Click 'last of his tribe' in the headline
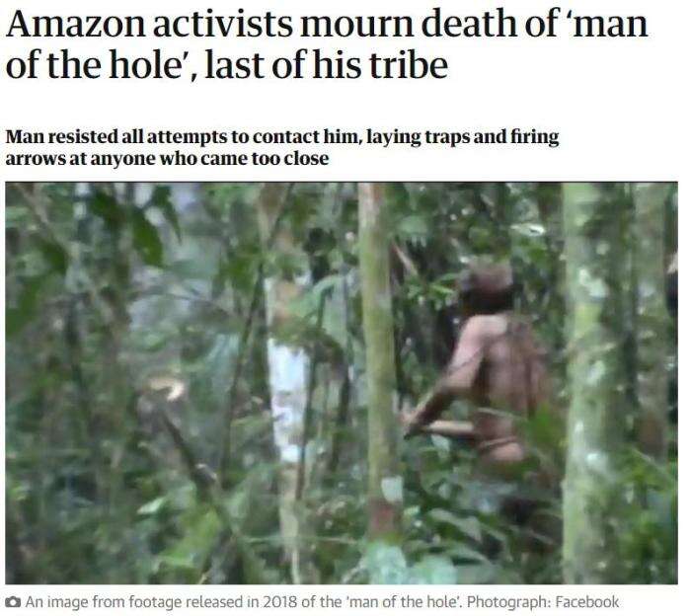Viewport: 691px width, 616px height. coord(327,65)
